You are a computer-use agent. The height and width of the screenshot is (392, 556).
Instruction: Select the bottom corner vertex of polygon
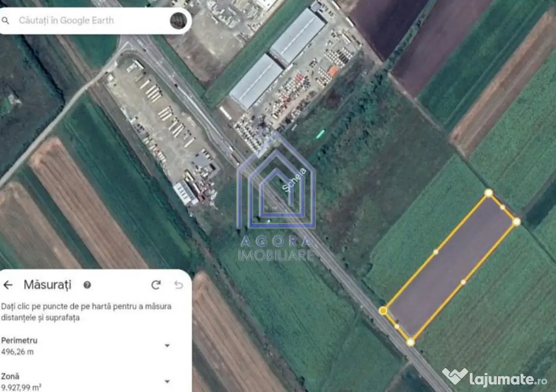pyautogui.click(x=410, y=342)
